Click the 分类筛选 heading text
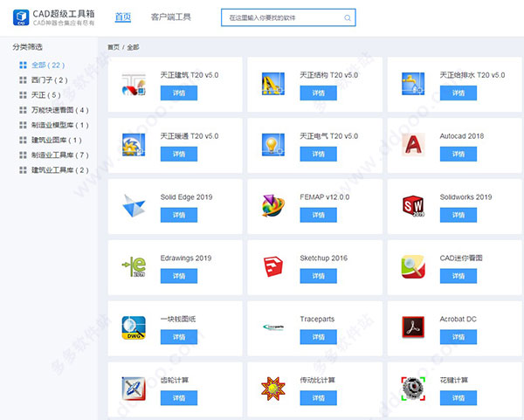 (27, 47)
